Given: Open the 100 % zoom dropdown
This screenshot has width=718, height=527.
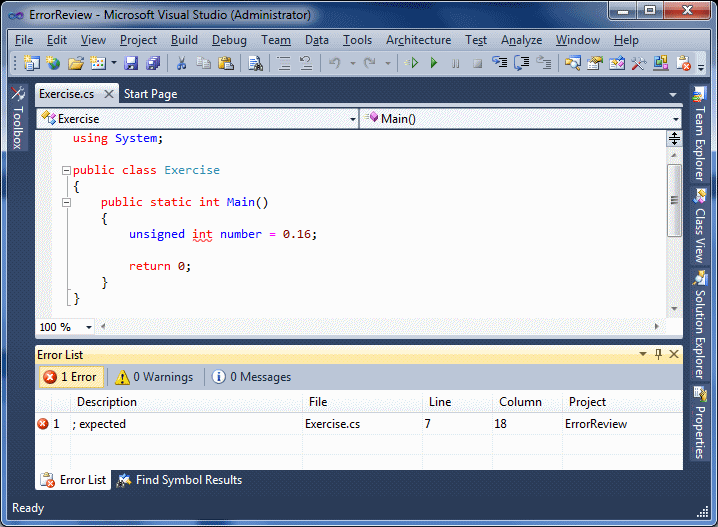Looking at the screenshot, I should 89,327.
